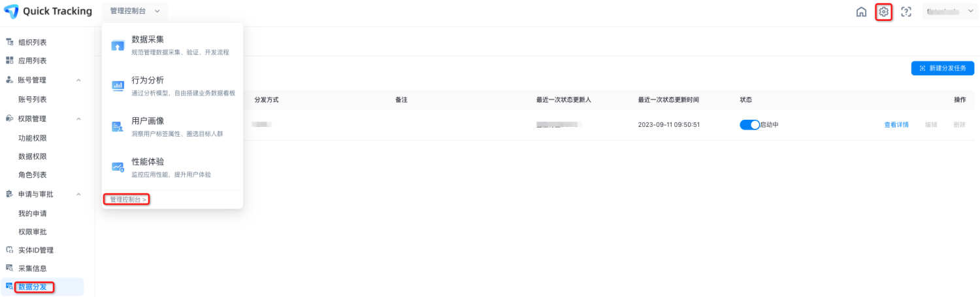Screen dimensions: 980x297
Task: Click the 组织列表 sidebar icon
Action: pyautogui.click(x=9, y=42)
